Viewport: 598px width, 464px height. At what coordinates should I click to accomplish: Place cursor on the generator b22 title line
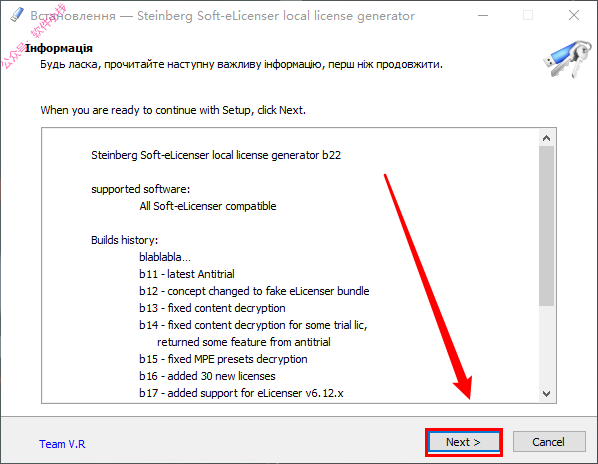tap(216, 155)
